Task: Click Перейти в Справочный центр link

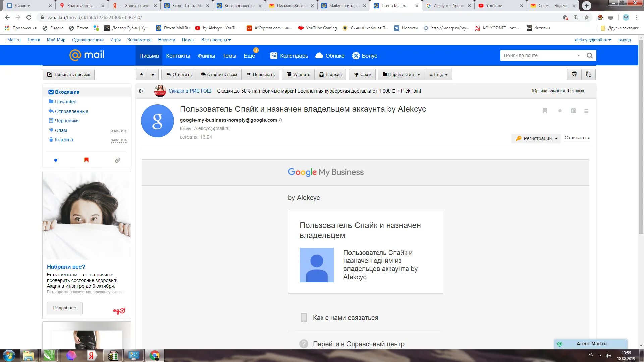Action: pos(358,344)
